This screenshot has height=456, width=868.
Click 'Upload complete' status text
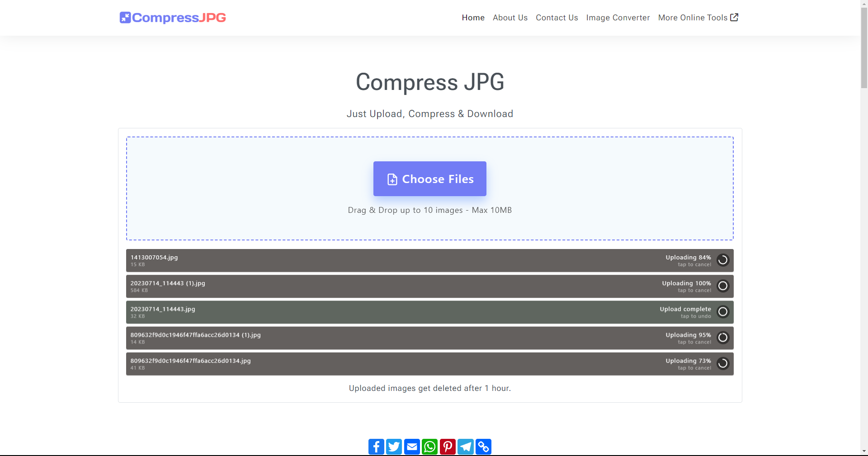point(685,309)
